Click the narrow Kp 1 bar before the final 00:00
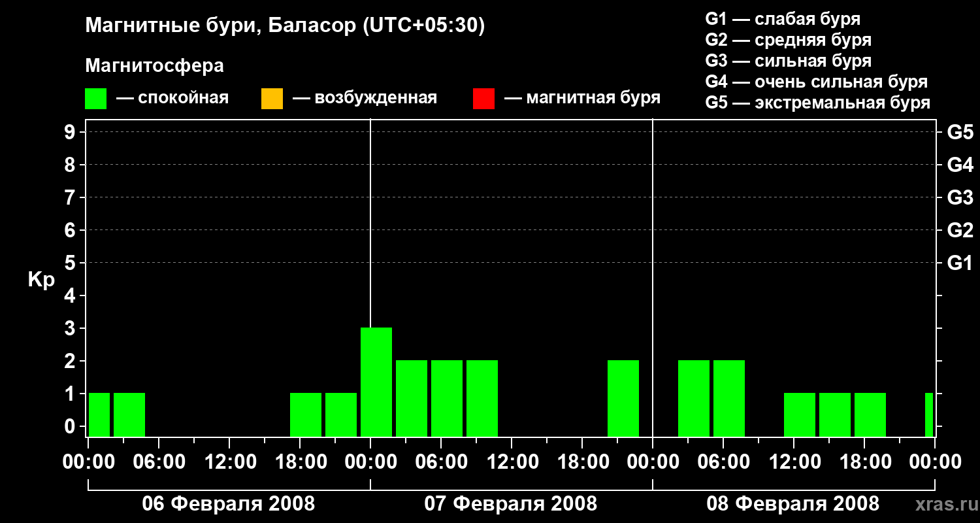 pyautogui.click(x=929, y=414)
